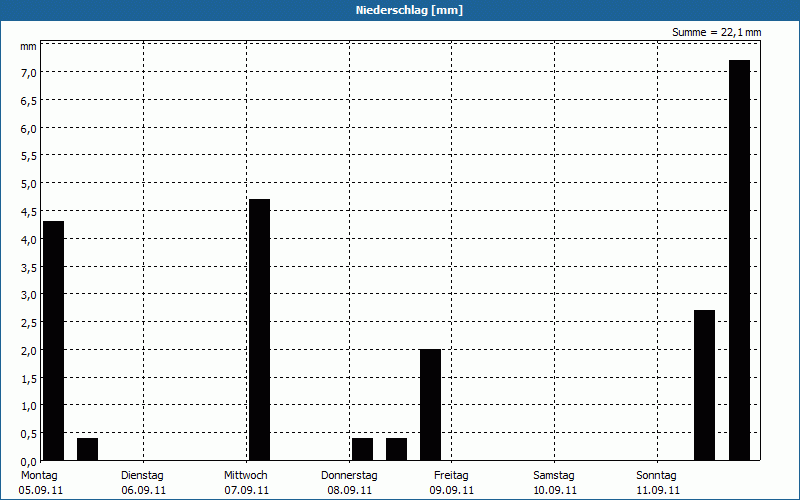Image resolution: width=800 pixels, height=500 pixels.
Task: Click the 2,5 y-axis value
Action: tap(29, 323)
